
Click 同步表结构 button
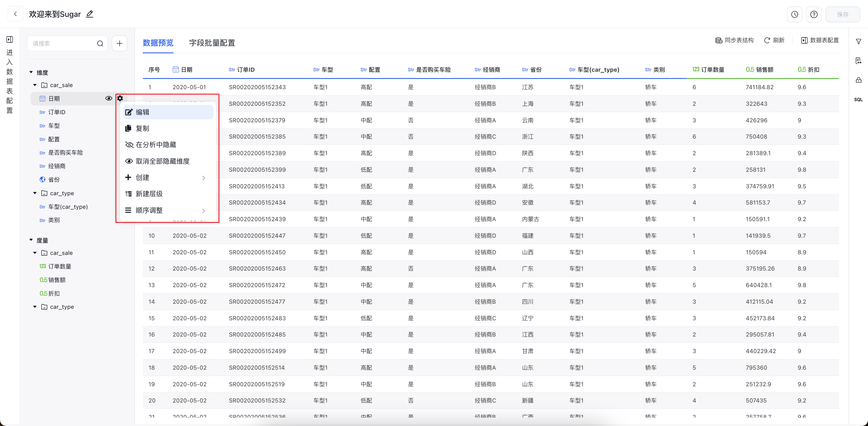click(734, 40)
